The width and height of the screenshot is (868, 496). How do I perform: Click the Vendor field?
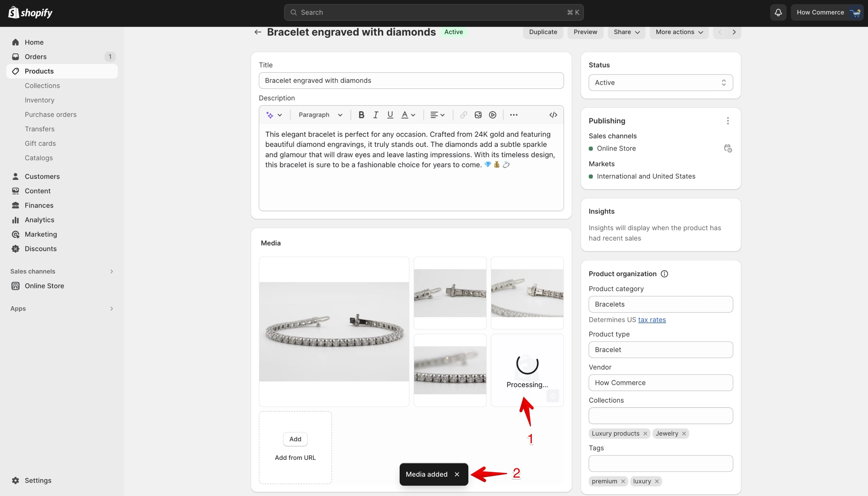660,383
